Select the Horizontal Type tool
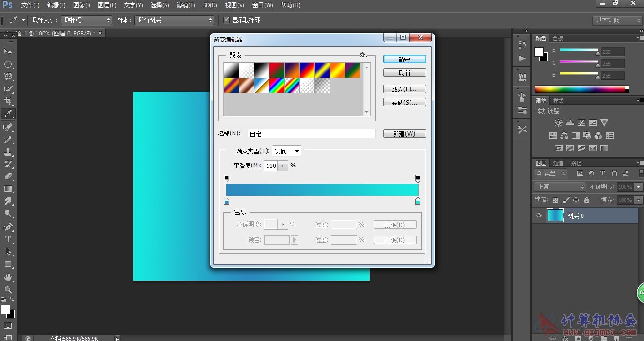Screen dimensions: 644x341 click(8, 240)
